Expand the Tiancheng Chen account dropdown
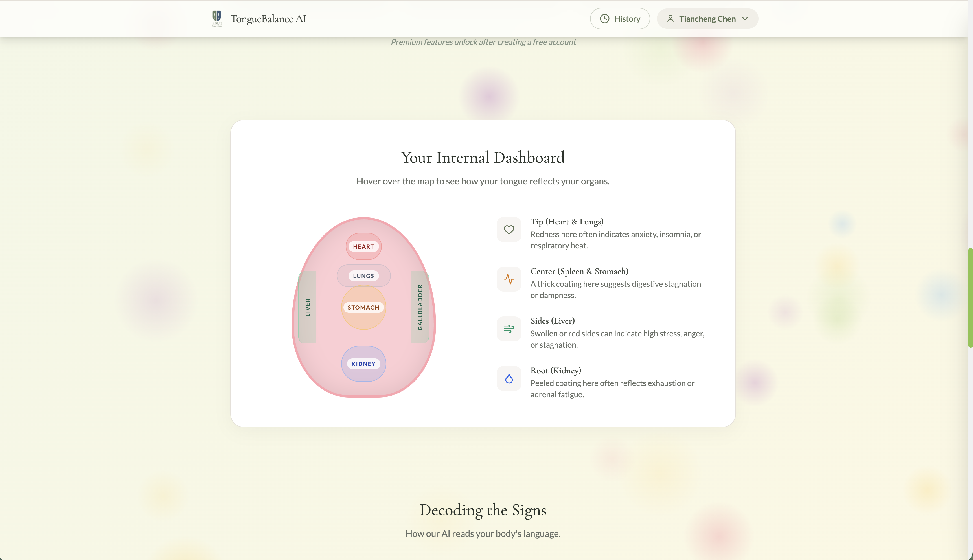 click(x=707, y=19)
